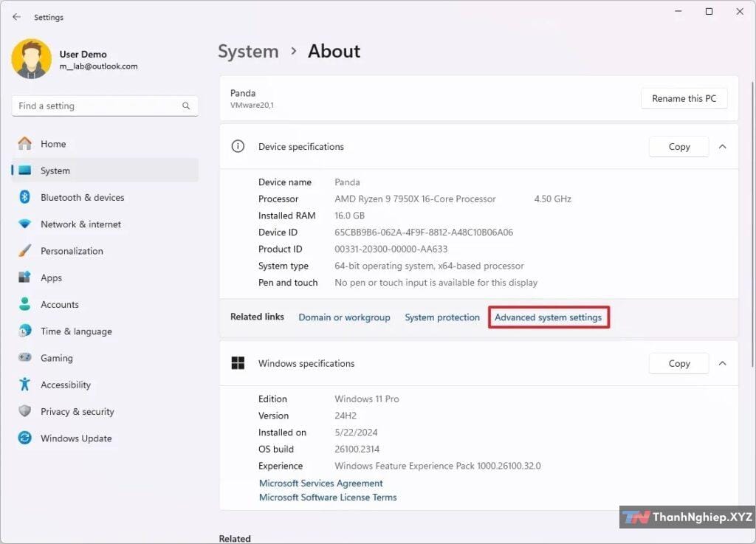Click the VMware20,1 model text
Viewport: 756px width, 544px height.
252,105
